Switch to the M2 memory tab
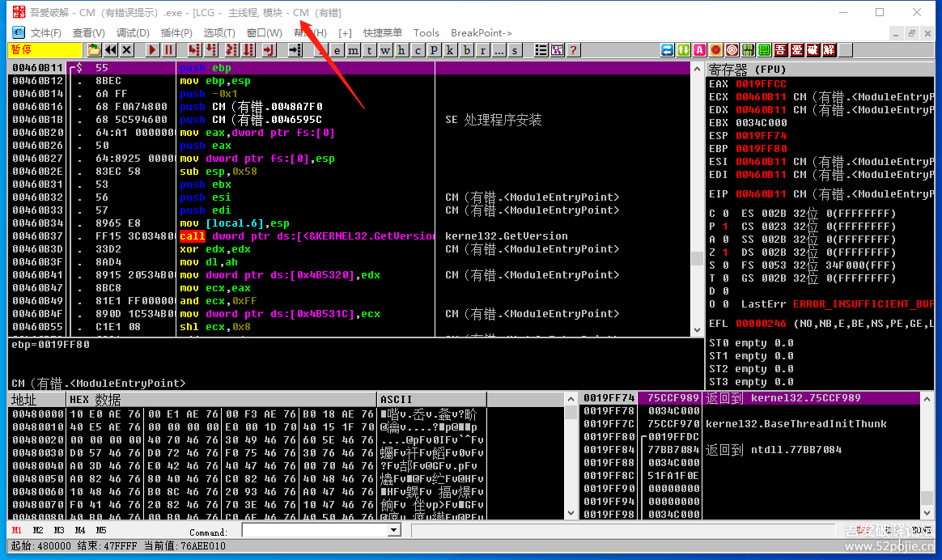 coord(38,531)
